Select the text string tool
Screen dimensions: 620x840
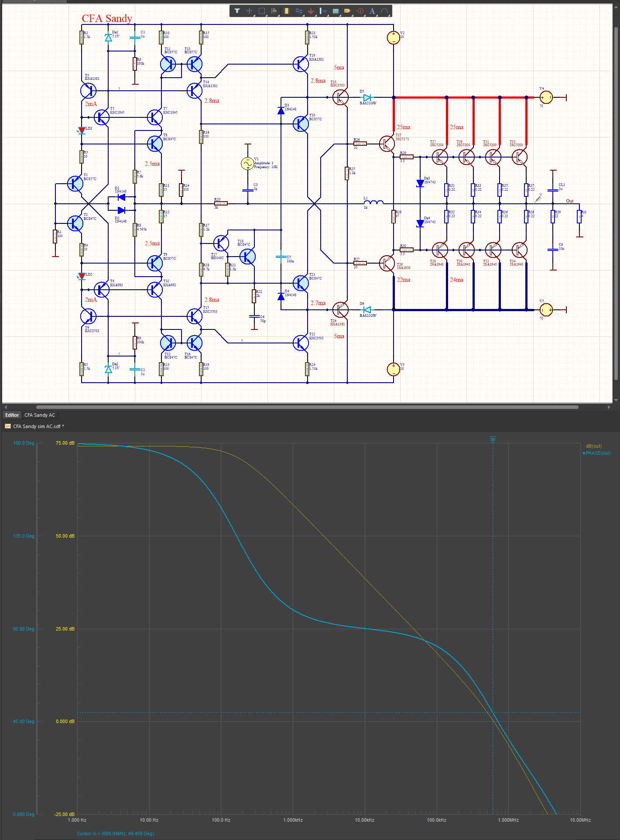click(372, 11)
